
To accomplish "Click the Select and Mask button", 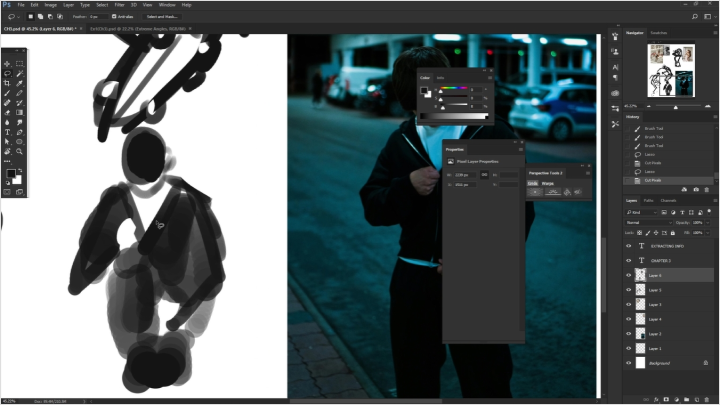I will tap(162, 17).
